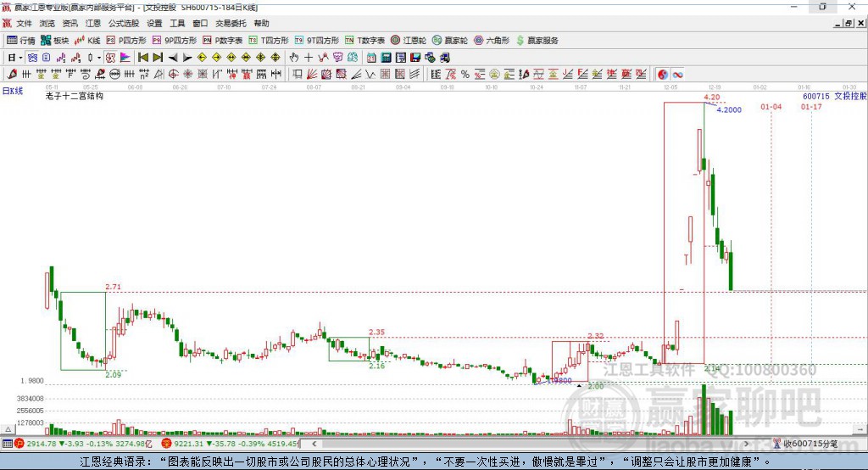868x470 pixels.
Task: Jump to last bar with skip-end icon
Action: [158, 58]
